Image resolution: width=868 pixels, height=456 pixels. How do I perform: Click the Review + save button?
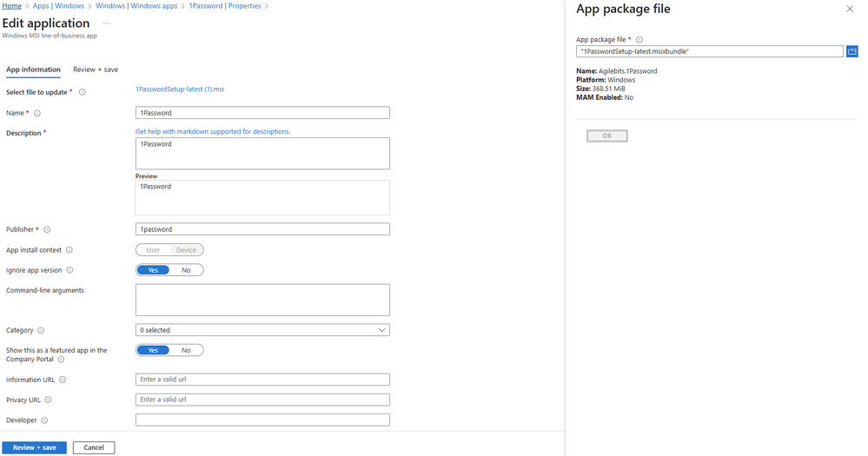(35, 447)
